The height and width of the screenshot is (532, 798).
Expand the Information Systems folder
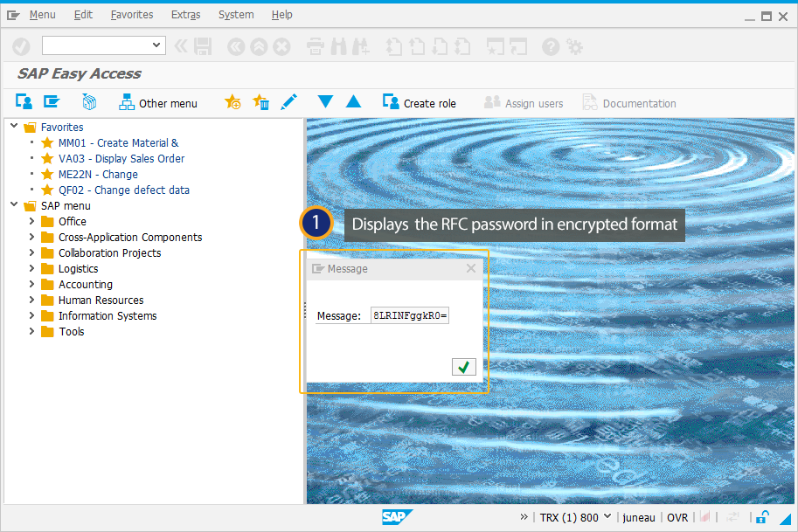coord(31,316)
